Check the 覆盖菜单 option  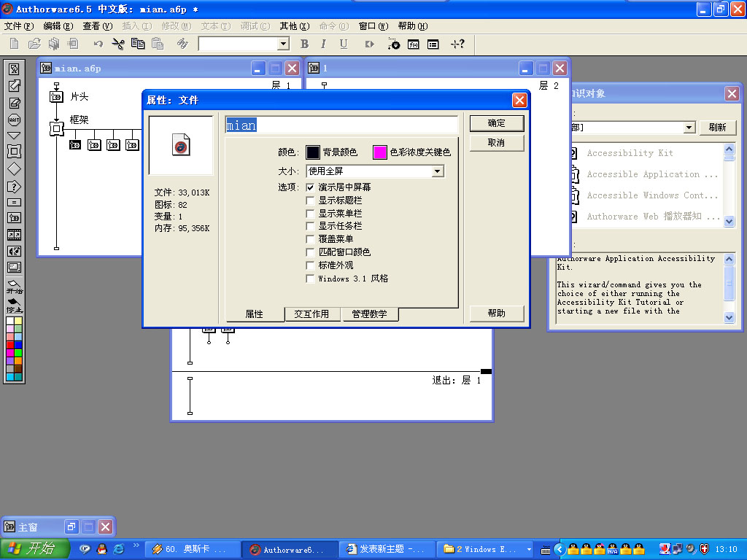(x=310, y=239)
